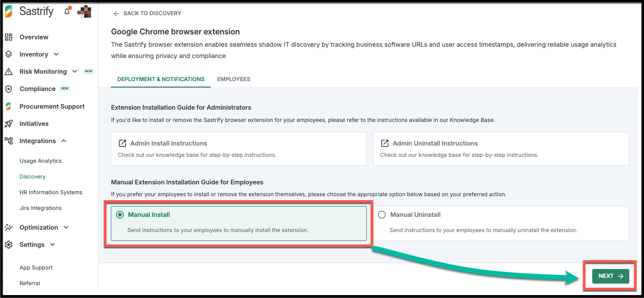
Task: Expand the Optimization menu chevron
Action: coord(66,227)
